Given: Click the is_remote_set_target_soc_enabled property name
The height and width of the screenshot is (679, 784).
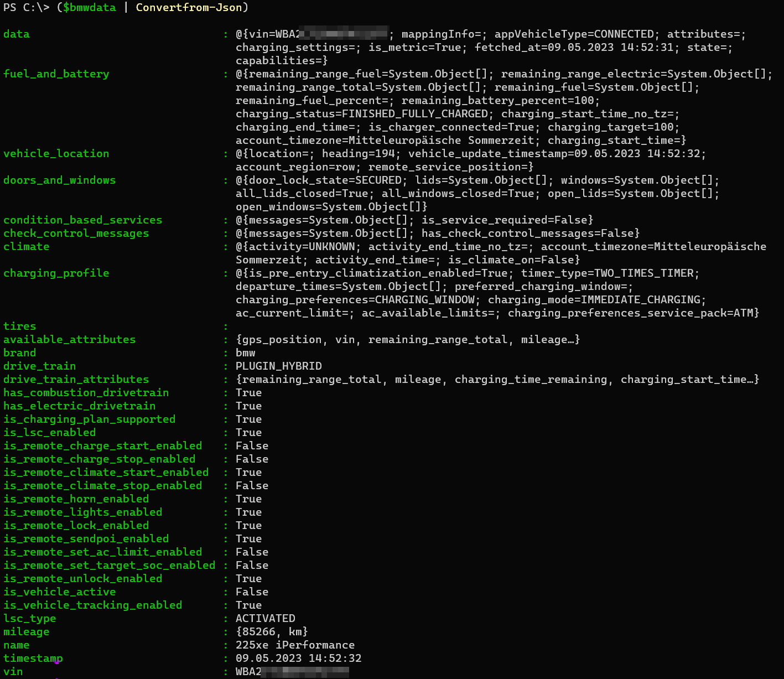Looking at the screenshot, I should point(110,565).
